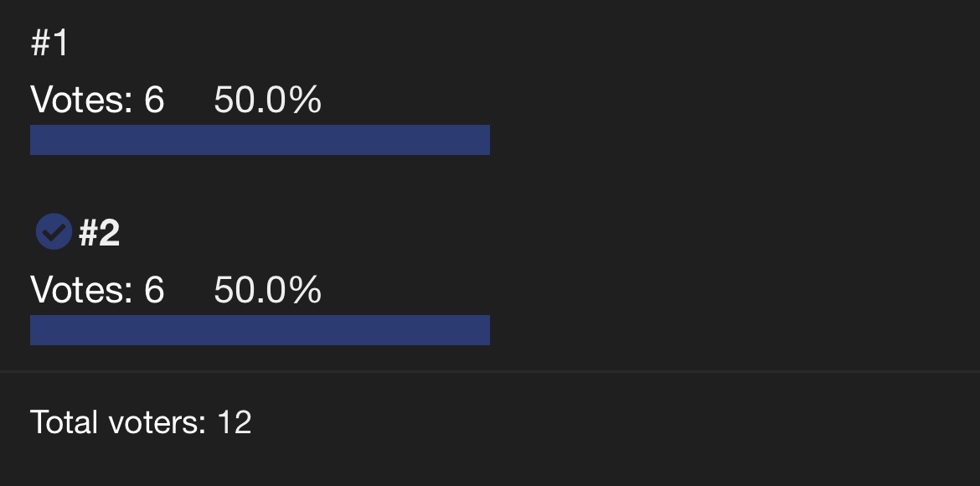980x486 pixels.
Task: Click the Votes: 6 text for option #2
Action: (97, 290)
